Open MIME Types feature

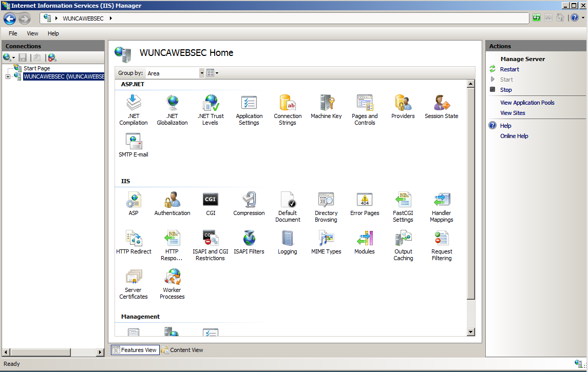(x=326, y=242)
